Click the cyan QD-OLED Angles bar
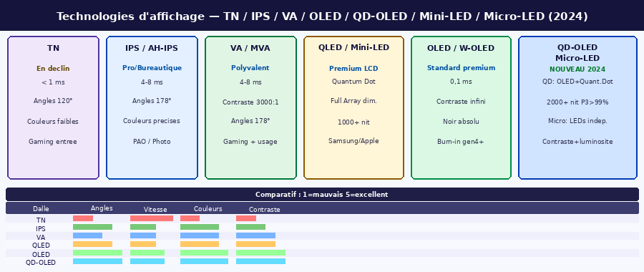This screenshot has height=272, width=644. pos(98,261)
